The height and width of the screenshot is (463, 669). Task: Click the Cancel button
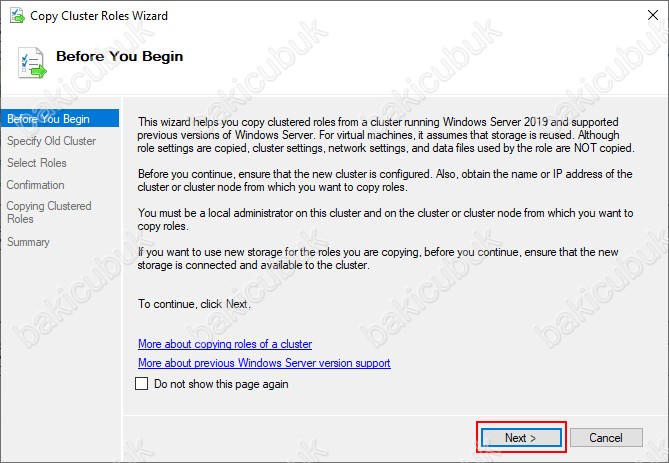pyautogui.click(x=606, y=437)
